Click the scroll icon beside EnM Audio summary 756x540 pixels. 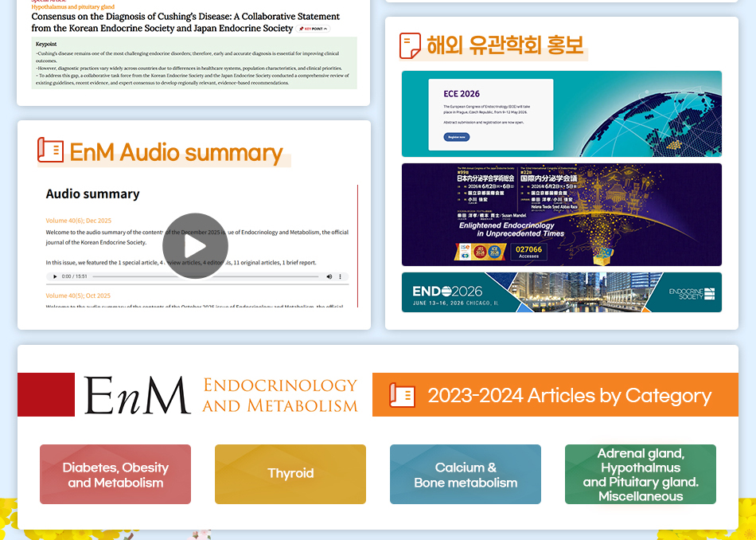[50, 151]
